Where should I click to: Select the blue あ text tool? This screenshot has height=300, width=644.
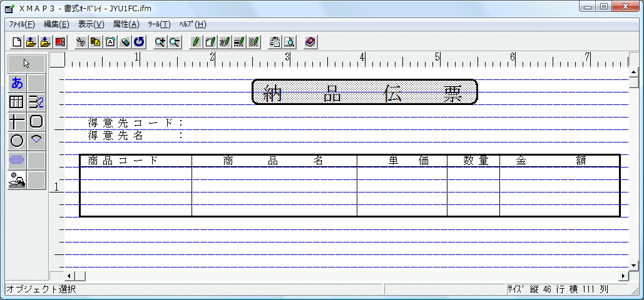click(18, 83)
